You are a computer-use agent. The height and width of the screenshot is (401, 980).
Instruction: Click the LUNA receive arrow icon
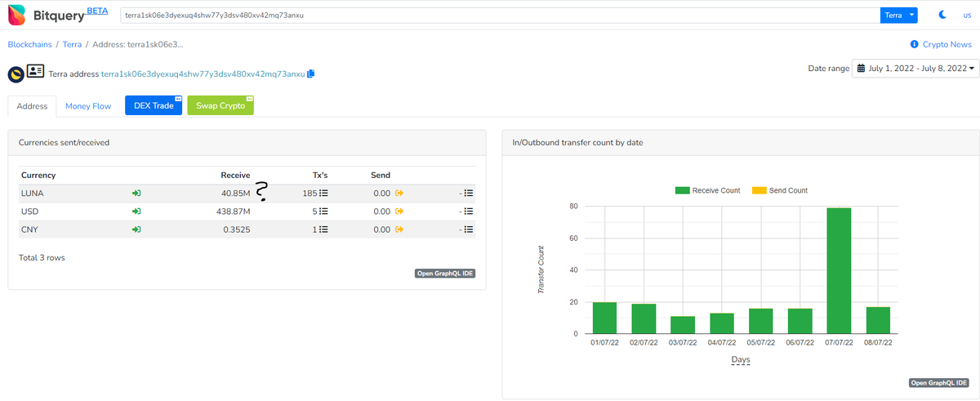point(137,194)
